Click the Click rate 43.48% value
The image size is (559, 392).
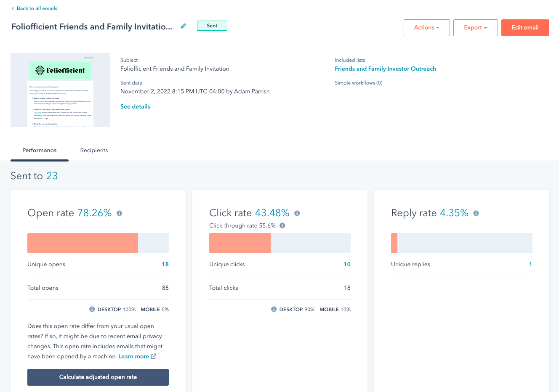click(x=272, y=213)
